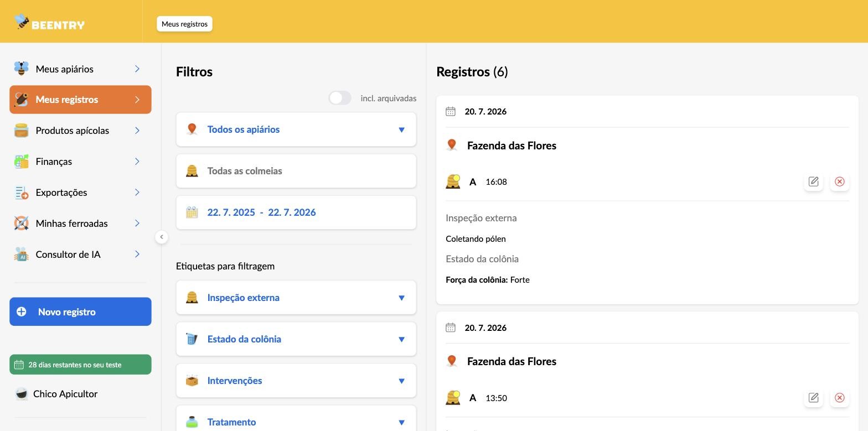The image size is (868, 431).
Task: Expand the Intervenções tag filter
Action: point(296,381)
